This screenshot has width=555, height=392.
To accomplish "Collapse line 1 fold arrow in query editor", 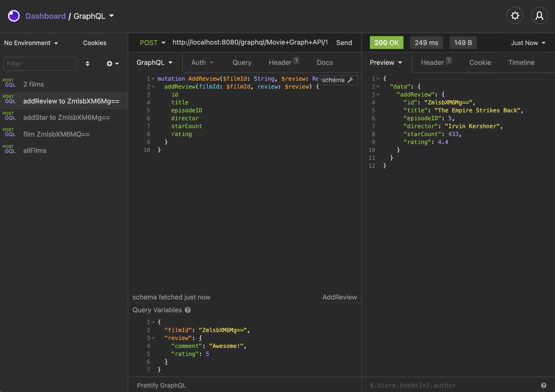I will (153, 79).
